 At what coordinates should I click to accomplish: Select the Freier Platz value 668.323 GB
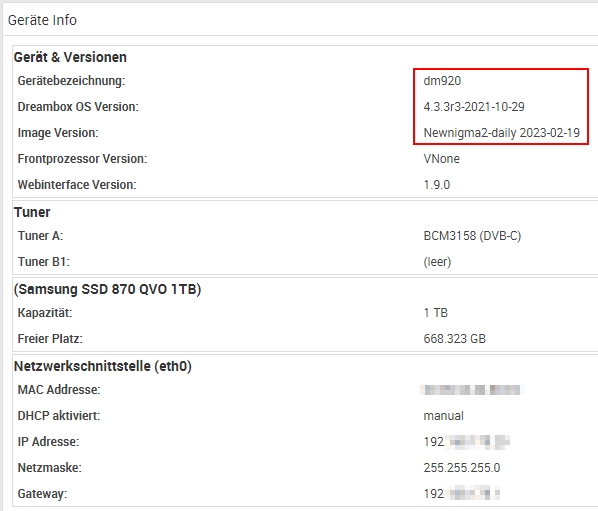[455, 339]
